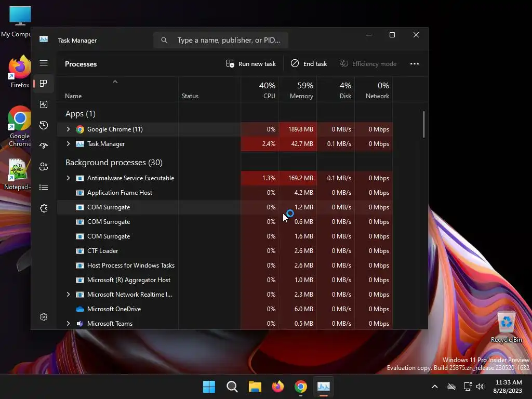The height and width of the screenshot is (399, 532).
Task: Open taskbar Search
Action: click(232, 387)
